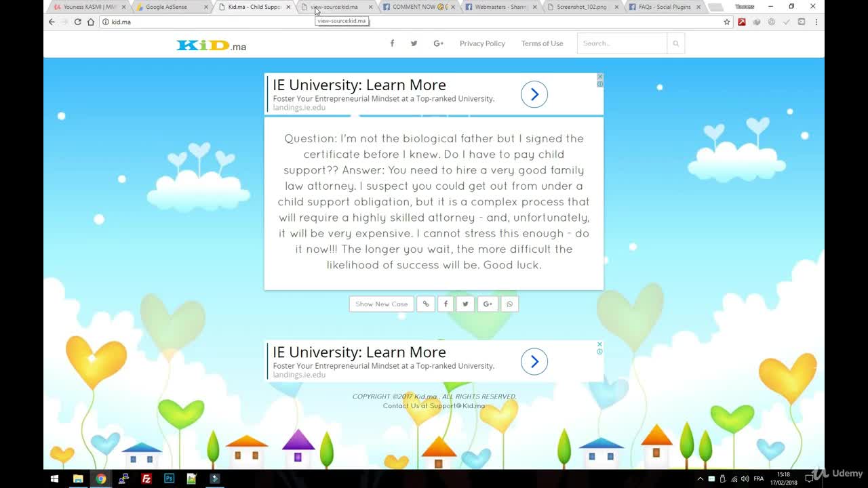Bookmark this page with star icon
The height and width of the screenshot is (488, 868).
(x=727, y=22)
